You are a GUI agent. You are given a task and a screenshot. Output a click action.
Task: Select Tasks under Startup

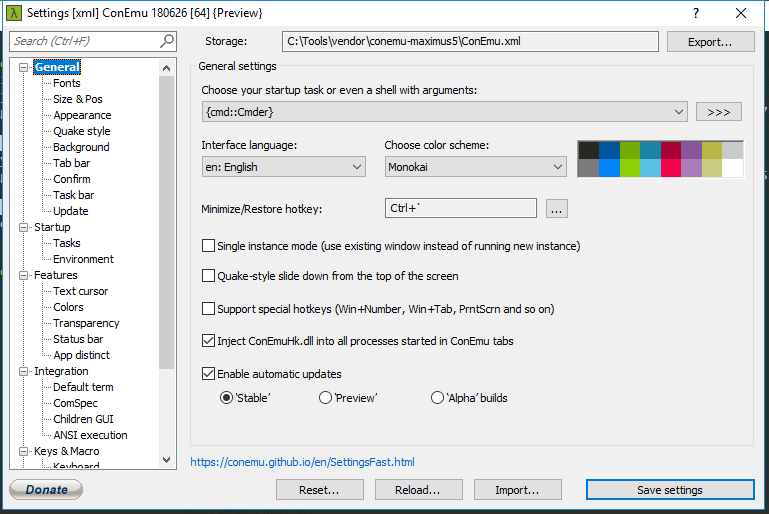[x=67, y=243]
